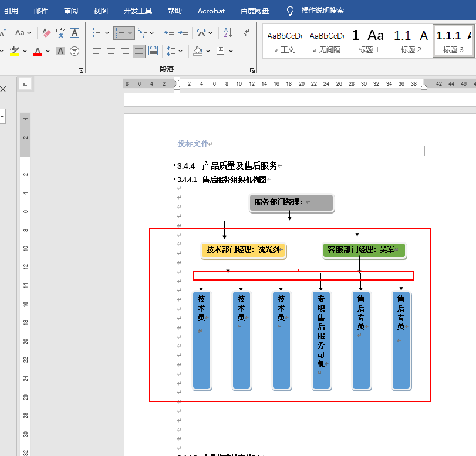Click the ruler tab selector L
This screenshot has height=456, width=476.
tap(25, 84)
